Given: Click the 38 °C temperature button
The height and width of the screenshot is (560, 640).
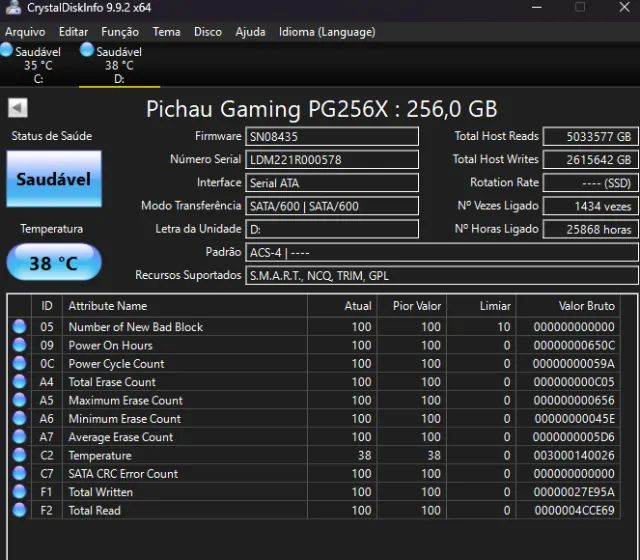Looking at the screenshot, I should click(x=54, y=262).
